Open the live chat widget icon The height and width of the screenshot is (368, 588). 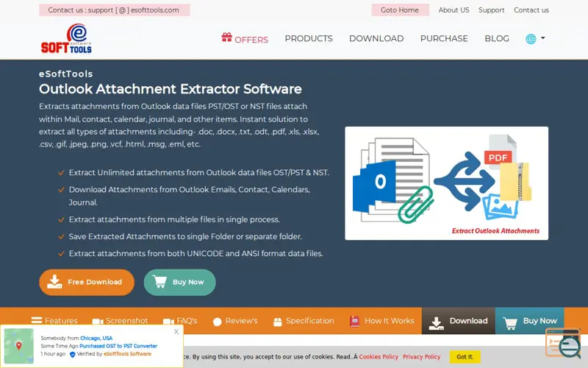tap(564, 343)
